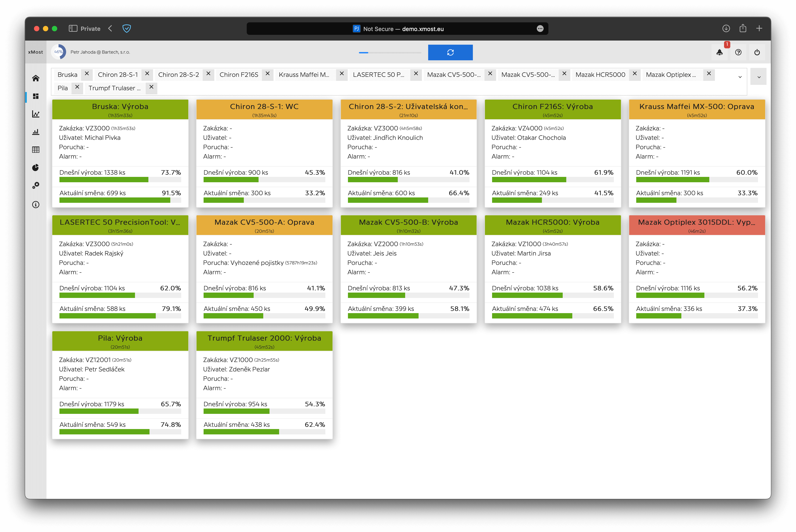Click the address bar more options ellipsis

click(540, 29)
